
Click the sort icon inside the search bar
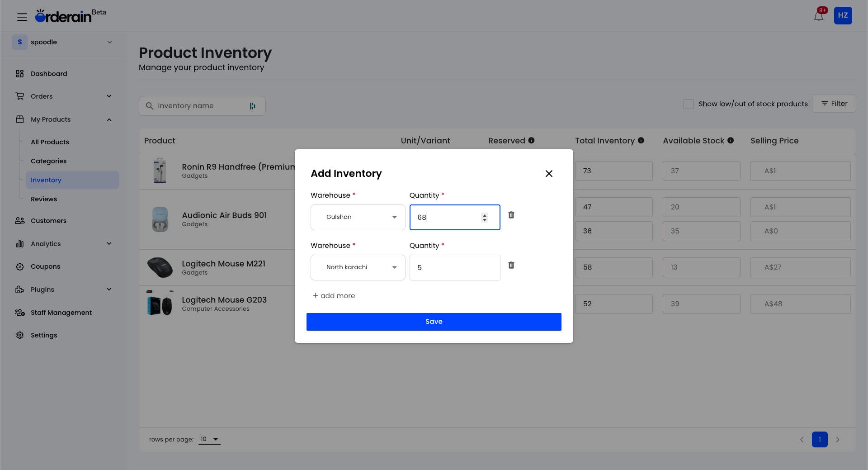pos(252,105)
